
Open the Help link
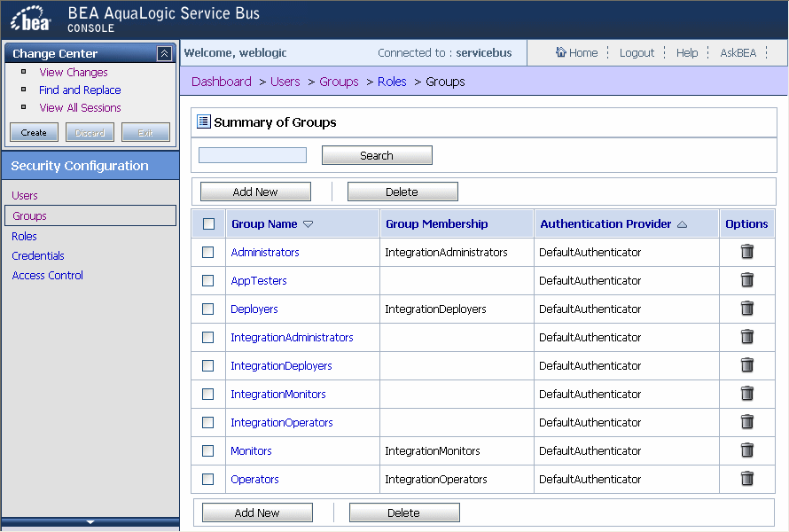pyautogui.click(x=687, y=53)
